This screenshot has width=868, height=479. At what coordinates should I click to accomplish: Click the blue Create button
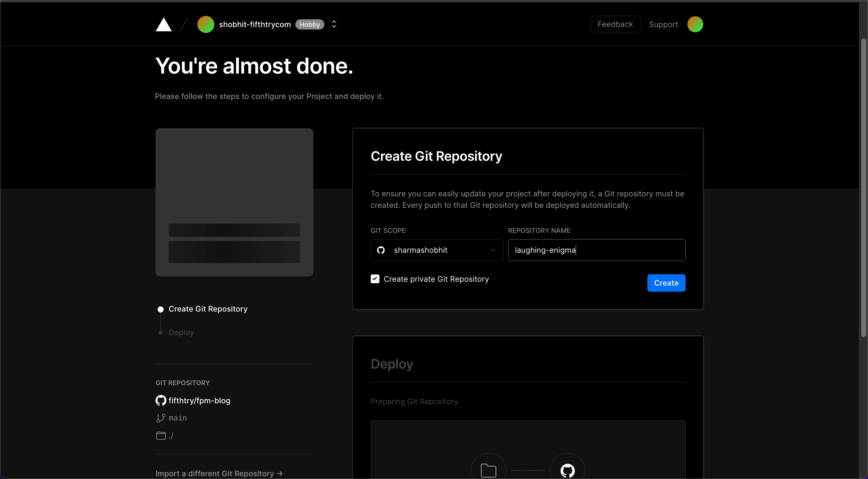point(666,283)
